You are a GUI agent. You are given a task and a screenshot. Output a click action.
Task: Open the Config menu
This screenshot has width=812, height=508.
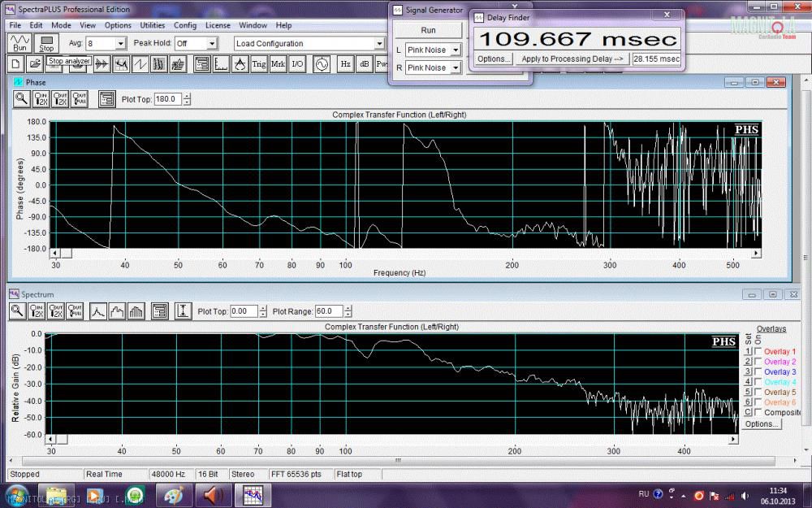(x=185, y=25)
